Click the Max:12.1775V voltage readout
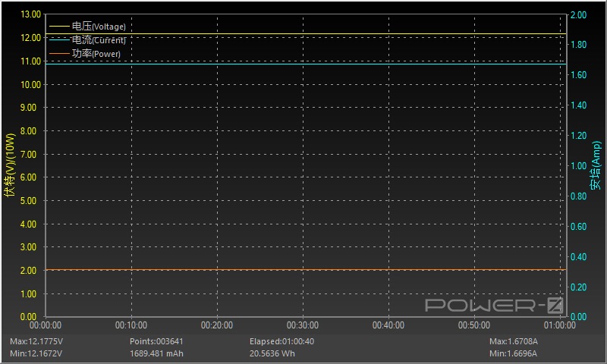This screenshot has height=364, width=607. (x=36, y=341)
